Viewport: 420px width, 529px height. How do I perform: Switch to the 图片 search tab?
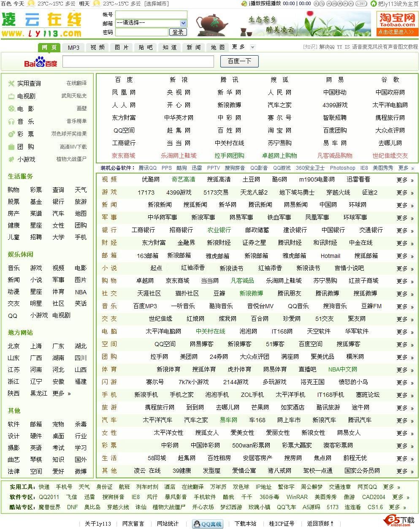(122, 47)
